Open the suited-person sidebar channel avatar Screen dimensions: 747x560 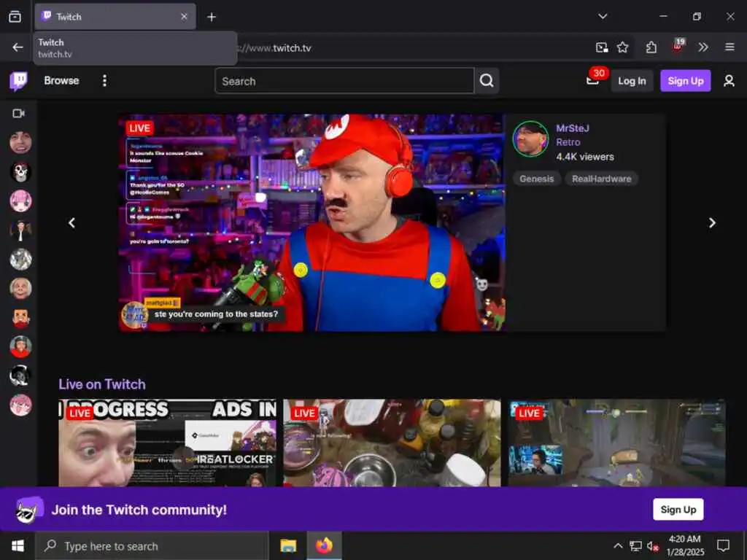[20, 230]
